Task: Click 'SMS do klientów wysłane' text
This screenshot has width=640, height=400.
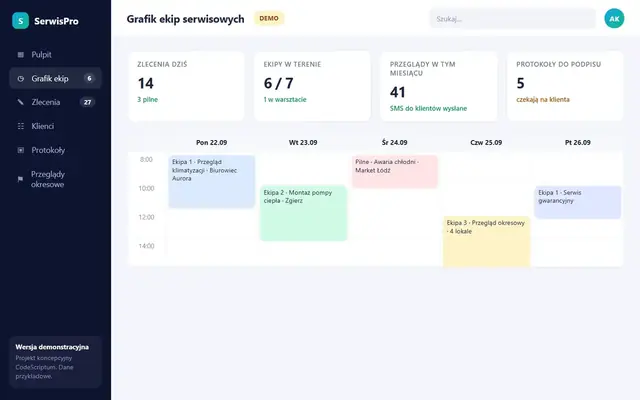Action: pyautogui.click(x=428, y=109)
